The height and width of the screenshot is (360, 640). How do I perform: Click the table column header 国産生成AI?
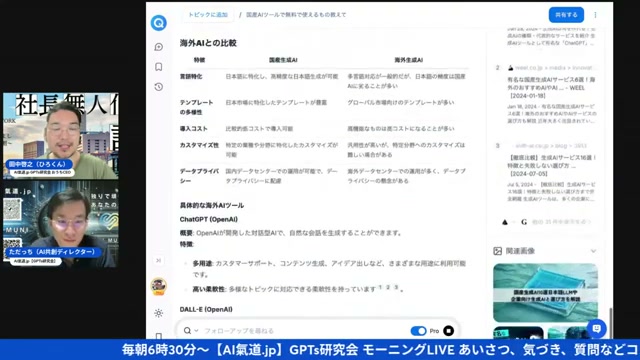283,60
